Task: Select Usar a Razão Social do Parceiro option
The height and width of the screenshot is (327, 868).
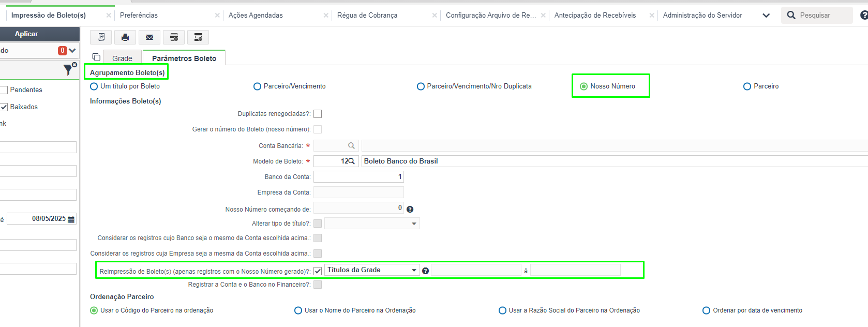Action: [x=502, y=310]
